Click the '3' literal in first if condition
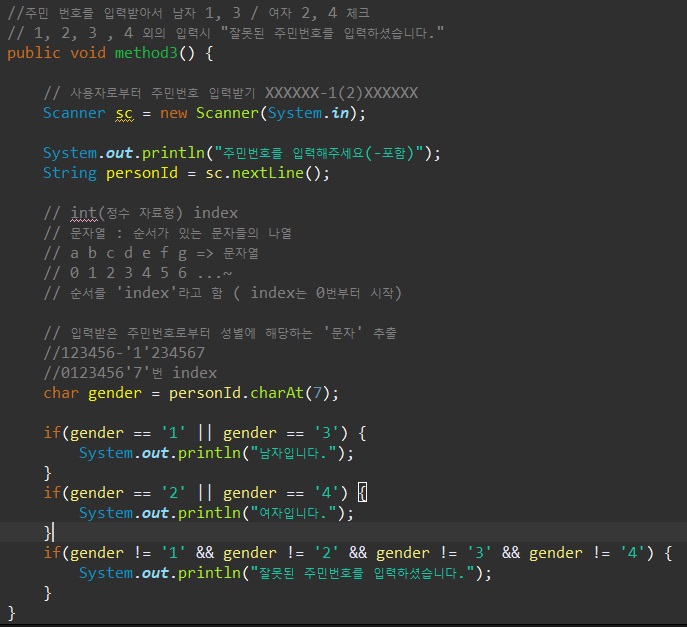Image resolution: width=687 pixels, height=627 pixels. (326, 433)
